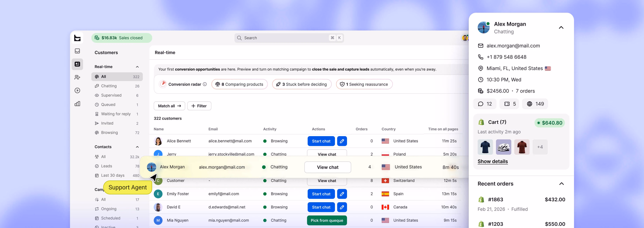Open Customers section icon in sidebar
Viewport: 644px width, 228px height.
77,64
